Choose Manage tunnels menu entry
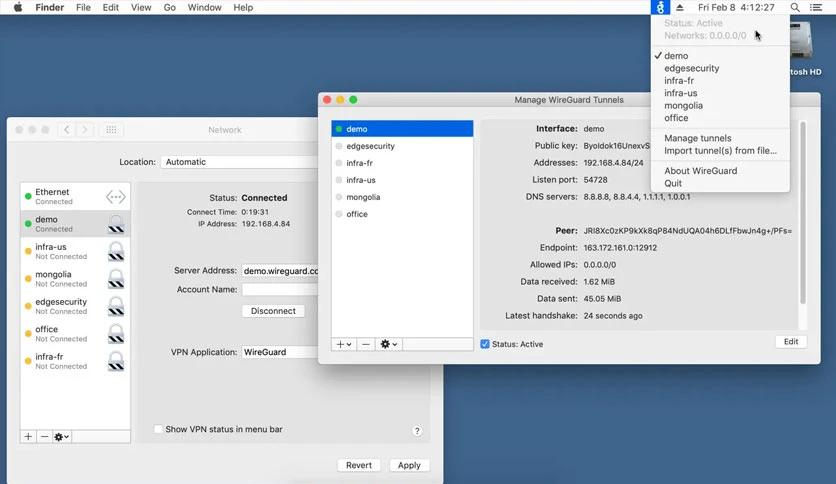836x484 pixels. (x=720, y=138)
